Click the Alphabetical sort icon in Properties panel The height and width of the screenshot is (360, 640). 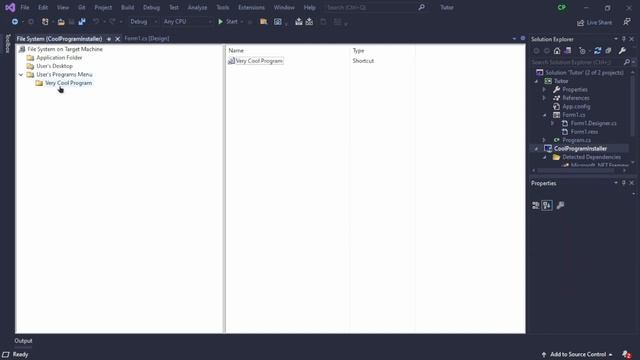click(x=547, y=205)
